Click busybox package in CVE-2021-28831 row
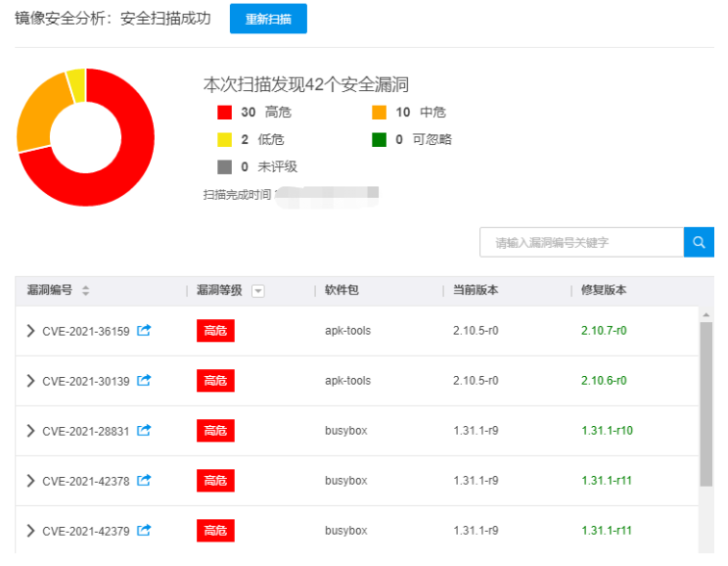 click(345, 431)
